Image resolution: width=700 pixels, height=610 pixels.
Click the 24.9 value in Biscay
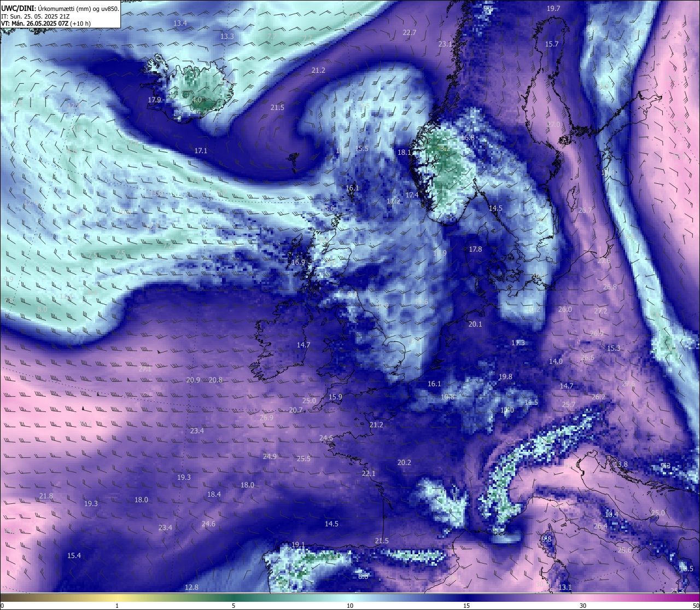coord(270,457)
